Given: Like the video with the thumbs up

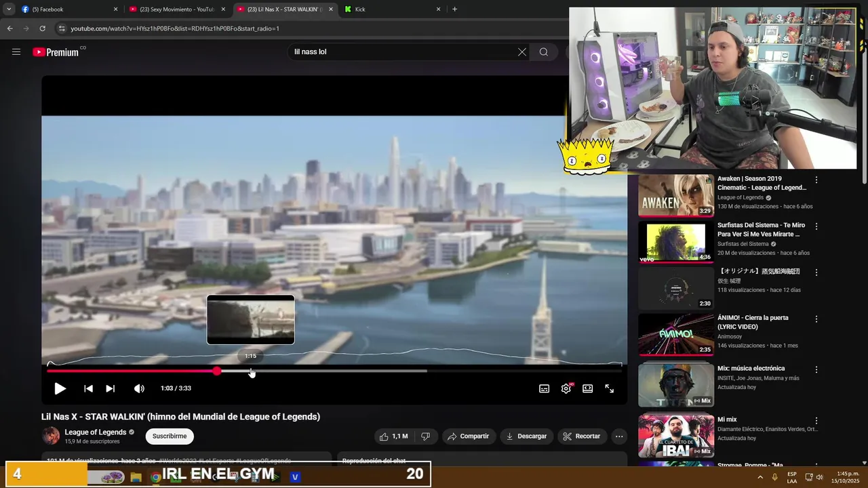Looking at the screenshot, I should 394,436.
